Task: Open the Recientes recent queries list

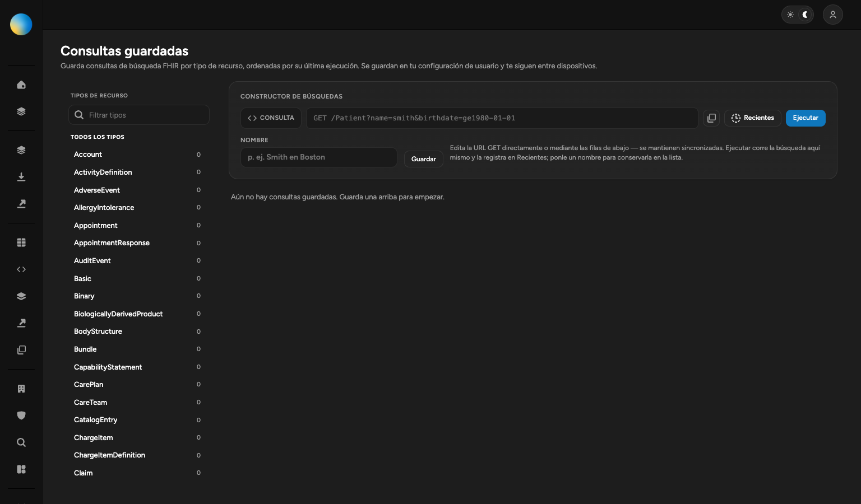Action: pyautogui.click(x=753, y=118)
